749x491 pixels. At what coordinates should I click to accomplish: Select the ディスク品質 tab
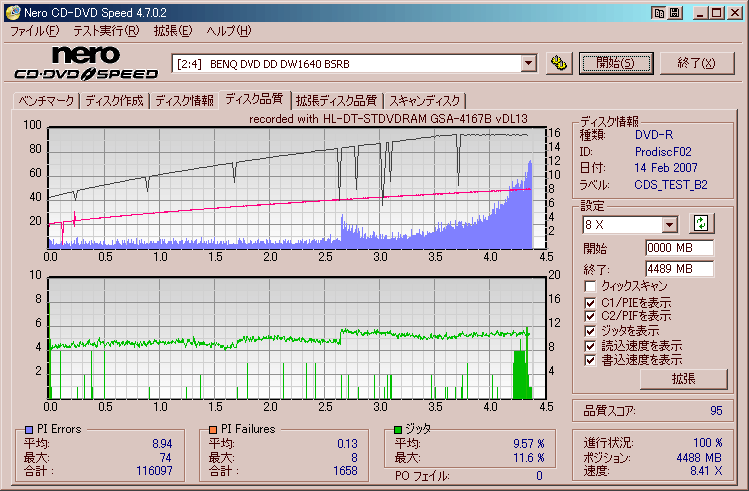pyautogui.click(x=254, y=99)
